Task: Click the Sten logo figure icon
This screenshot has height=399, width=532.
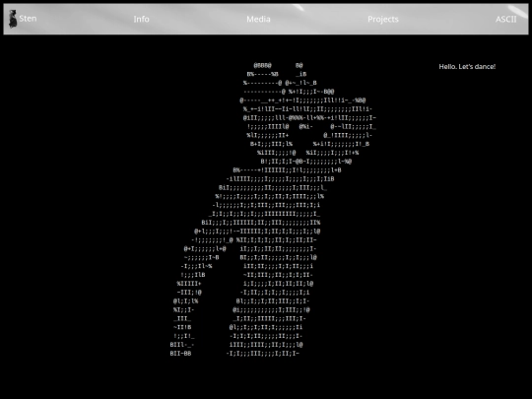Action: [13, 19]
